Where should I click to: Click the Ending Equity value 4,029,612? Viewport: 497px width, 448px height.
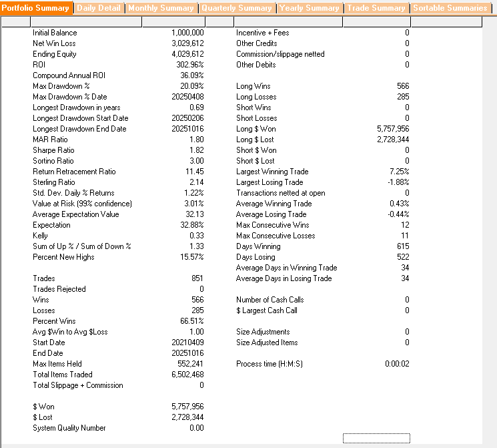(x=187, y=54)
